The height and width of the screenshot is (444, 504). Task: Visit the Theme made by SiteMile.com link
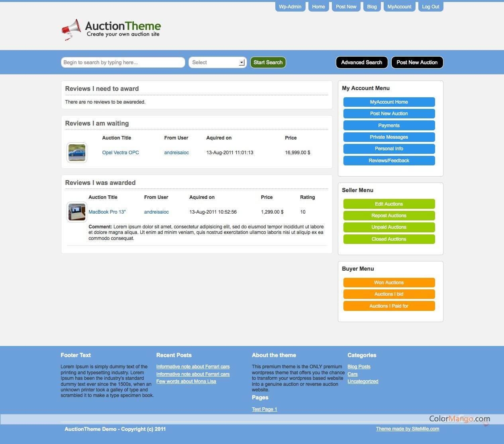[x=407, y=429]
